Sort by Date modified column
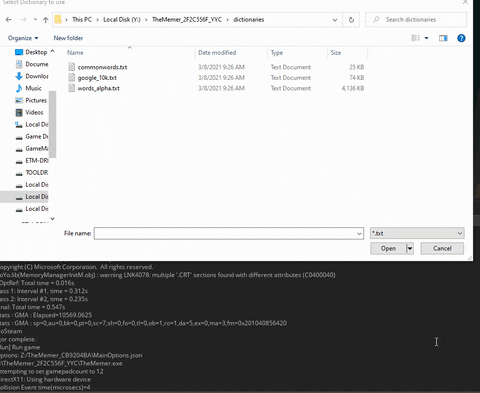Viewport: 480px width, 393px height. pos(217,53)
